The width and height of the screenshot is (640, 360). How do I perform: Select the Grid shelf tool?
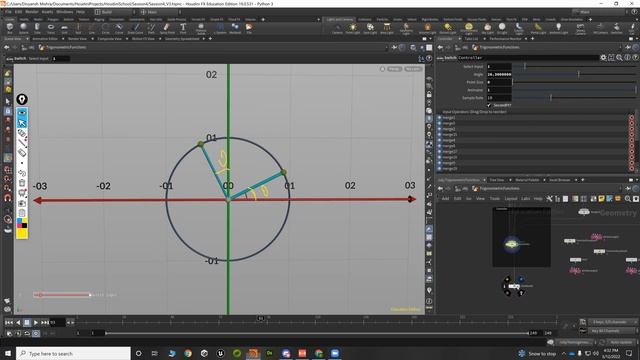click(x=64, y=28)
